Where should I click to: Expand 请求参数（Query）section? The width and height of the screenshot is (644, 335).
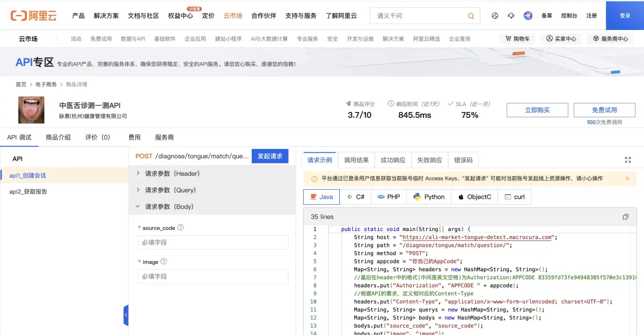pyautogui.click(x=212, y=190)
